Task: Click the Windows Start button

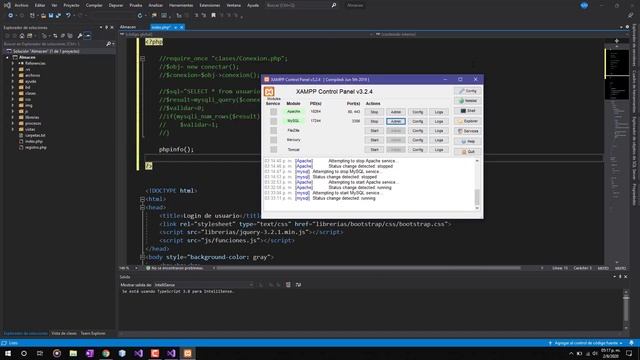Action: (x=8, y=353)
